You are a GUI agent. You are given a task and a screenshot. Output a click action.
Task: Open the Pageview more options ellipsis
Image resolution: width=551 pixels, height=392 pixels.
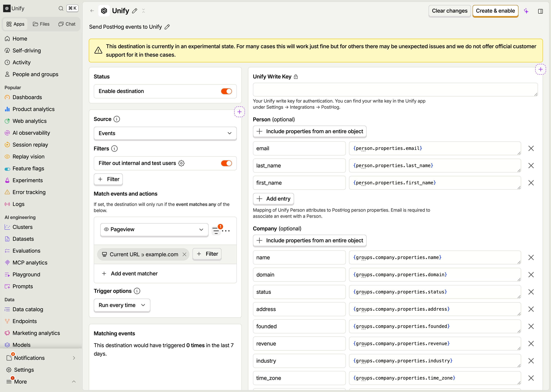[x=226, y=231]
